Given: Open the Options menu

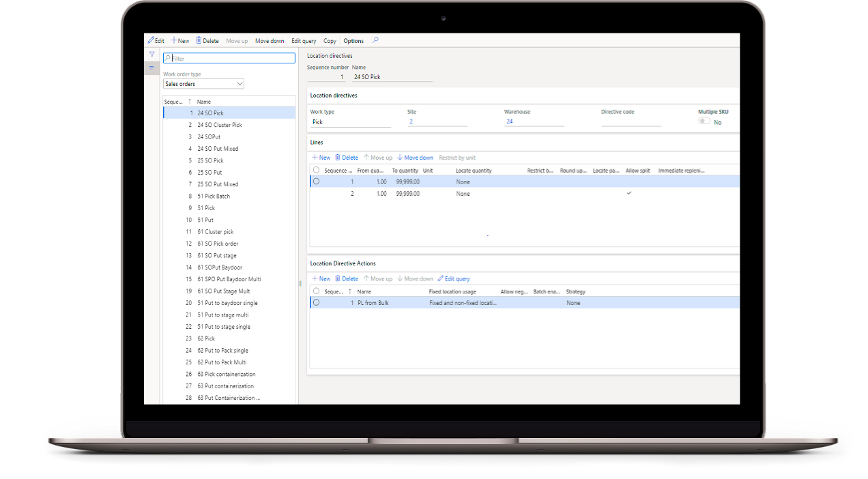Looking at the screenshot, I should 353,41.
